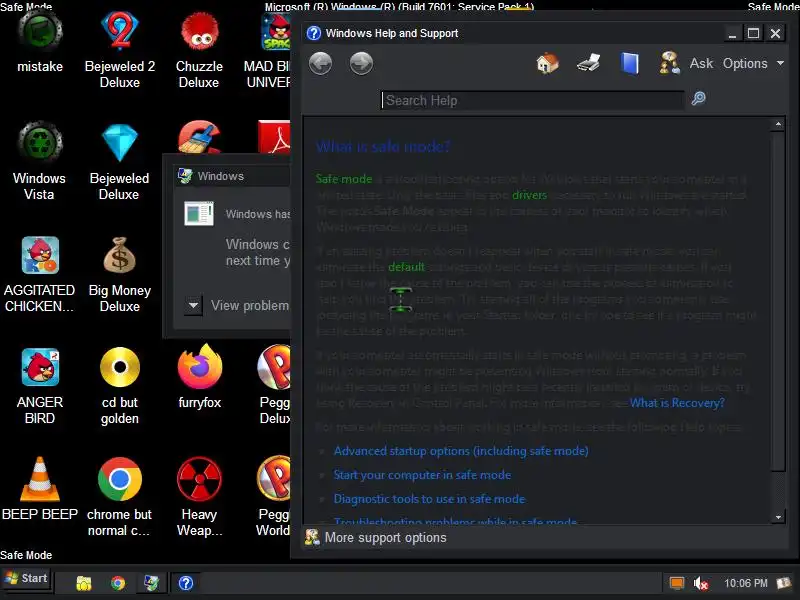The height and width of the screenshot is (600, 800).
Task: Click the Print icon in Help toolbar
Action: coord(588,64)
